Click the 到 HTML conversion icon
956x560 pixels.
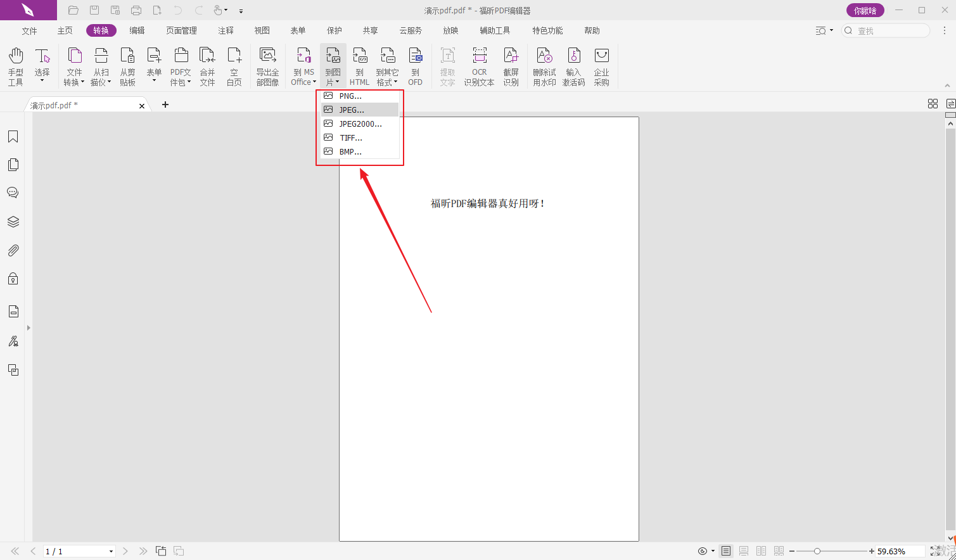pos(359,66)
